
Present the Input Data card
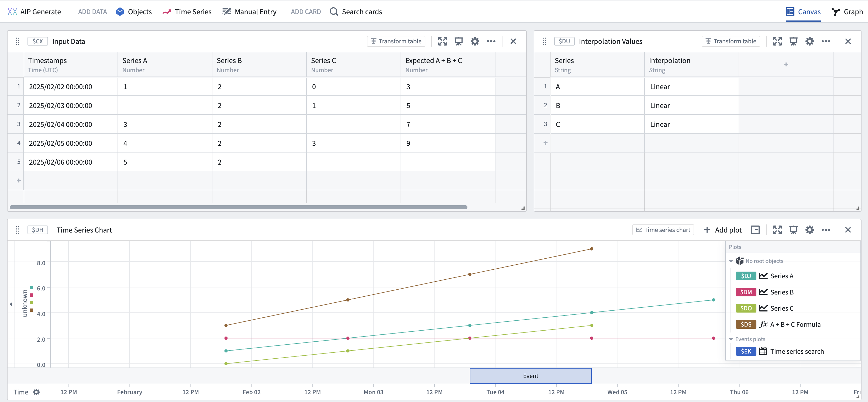click(x=459, y=41)
